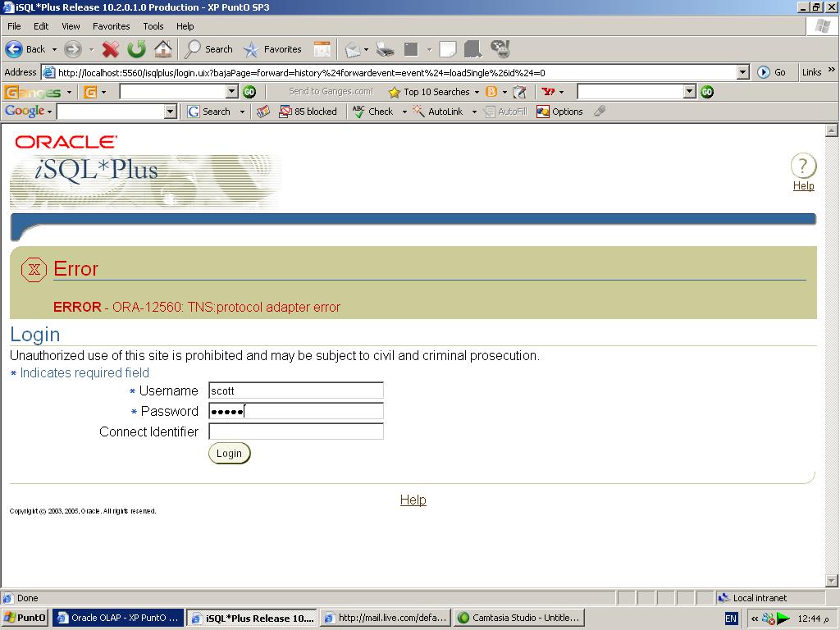Switch to Camtasia Studio in the taskbar
Image resolution: width=840 pixels, height=630 pixels.
pos(518,618)
